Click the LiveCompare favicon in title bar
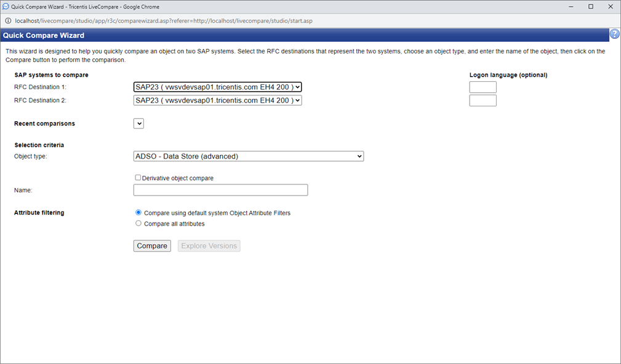Viewport: 621px width, 364px height. click(6, 6)
